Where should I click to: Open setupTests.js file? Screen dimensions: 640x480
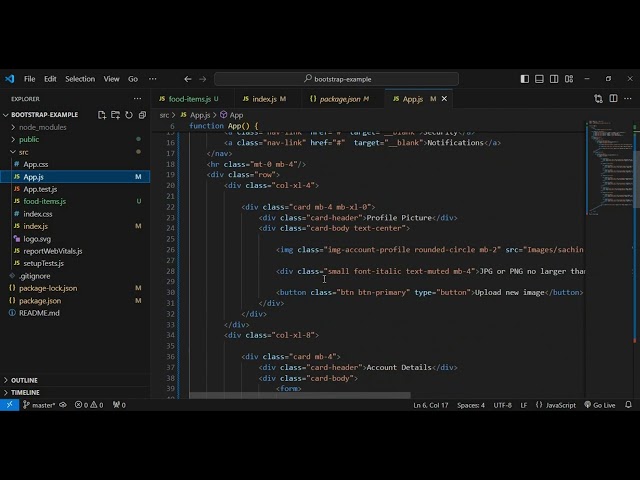[x=43, y=263]
